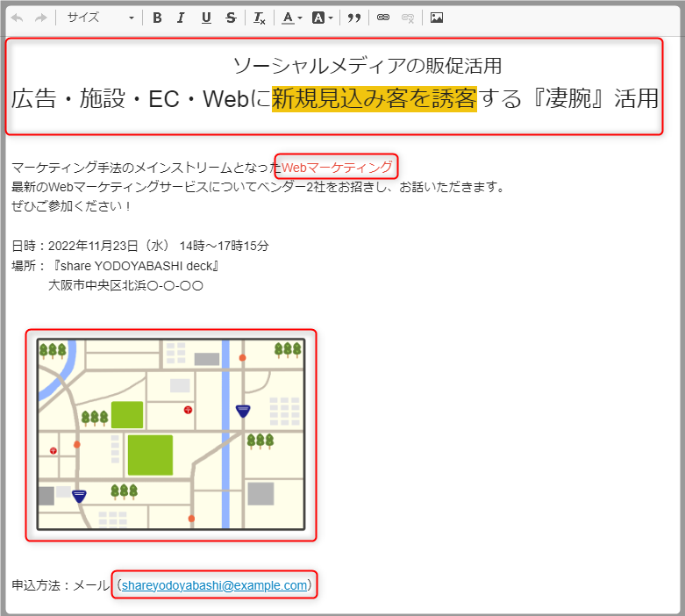Click the Redo arrow icon
Screen dimensions: 685x616
coord(40,18)
